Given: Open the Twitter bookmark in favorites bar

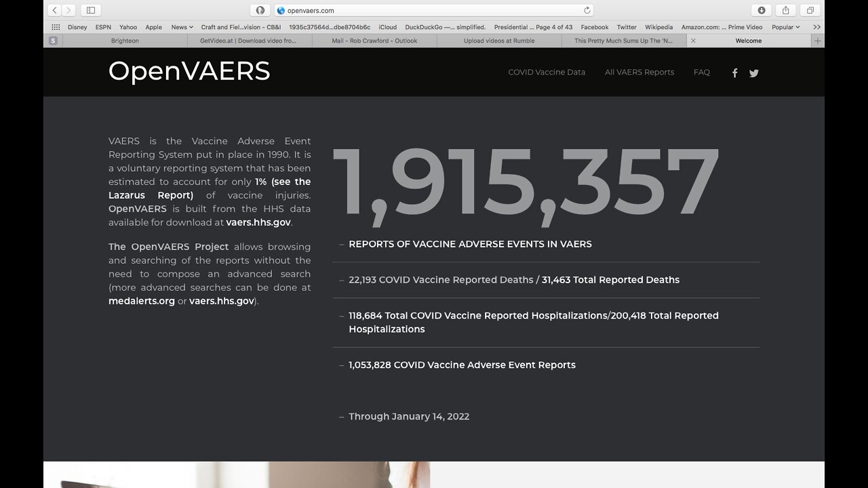Looking at the screenshot, I should 627,27.
